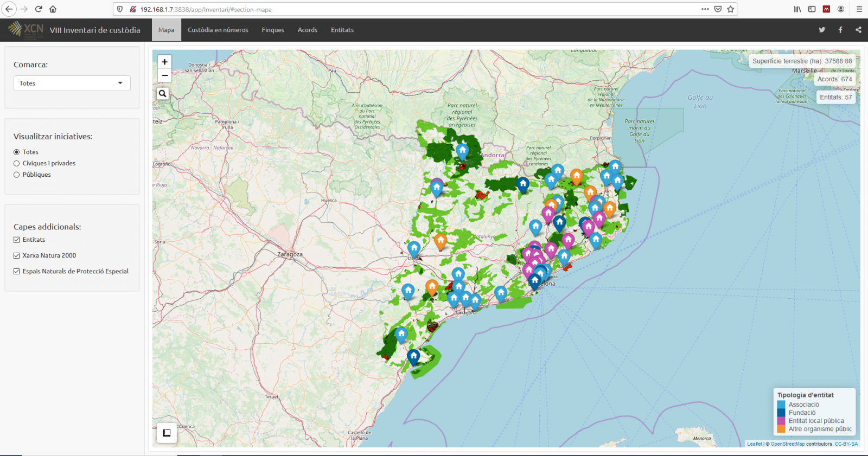Switch to the Custòdia en números tab
The image size is (868, 456).
click(x=218, y=30)
